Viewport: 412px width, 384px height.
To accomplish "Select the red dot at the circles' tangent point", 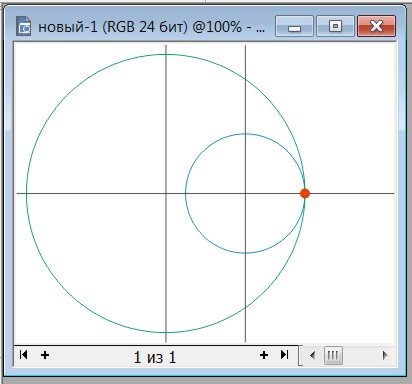I will click(305, 193).
